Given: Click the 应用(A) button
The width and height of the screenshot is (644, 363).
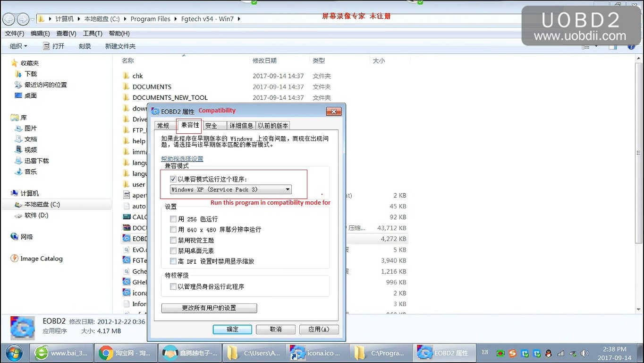Looking at the screenshot, I should click(319, 329).
